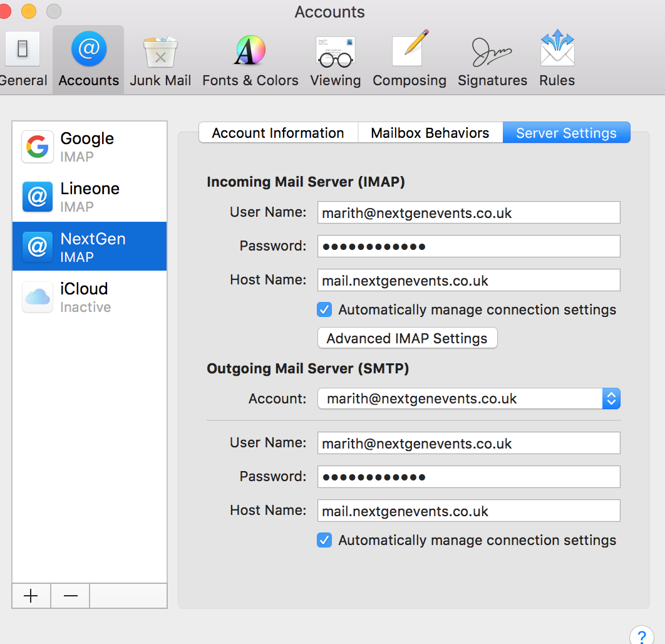Screen dimensions: 665x644
Task: Click incoming IMAP Host Name field
Action: click(468, 280)
